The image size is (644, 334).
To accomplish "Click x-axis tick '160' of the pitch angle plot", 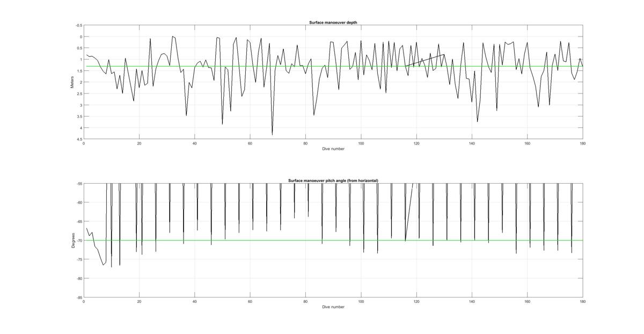I will coord(528,302).
